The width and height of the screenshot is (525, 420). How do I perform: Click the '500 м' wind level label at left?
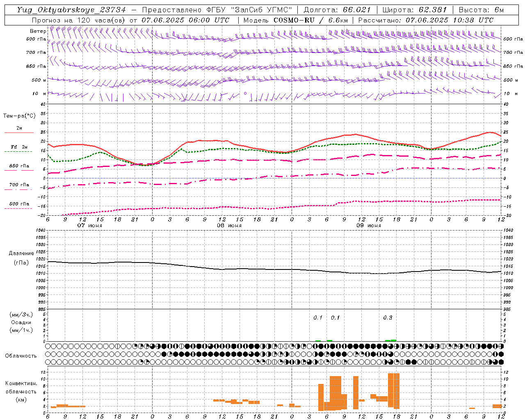pos(39,80)
